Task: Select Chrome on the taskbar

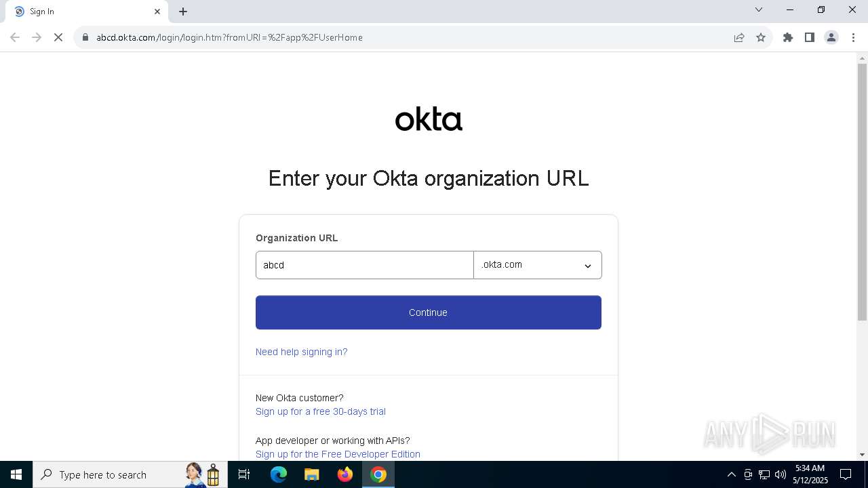Action: (378, 474)
